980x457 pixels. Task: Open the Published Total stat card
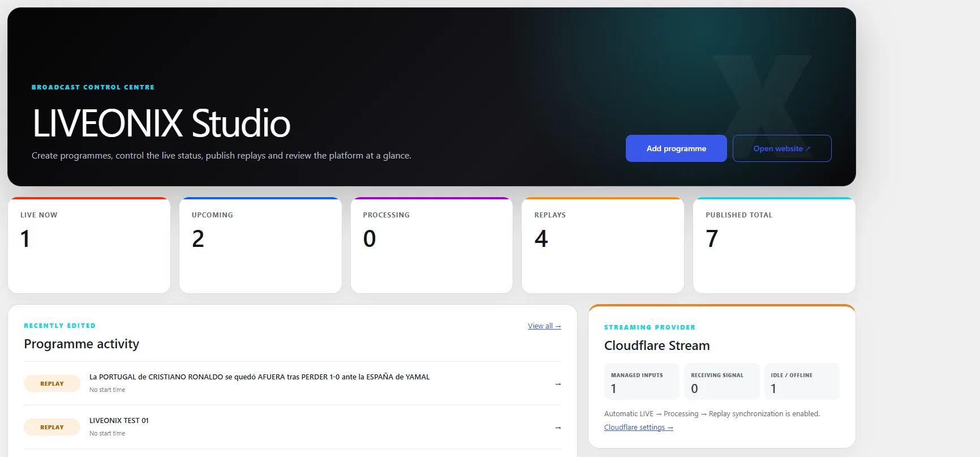coord(774,245)
